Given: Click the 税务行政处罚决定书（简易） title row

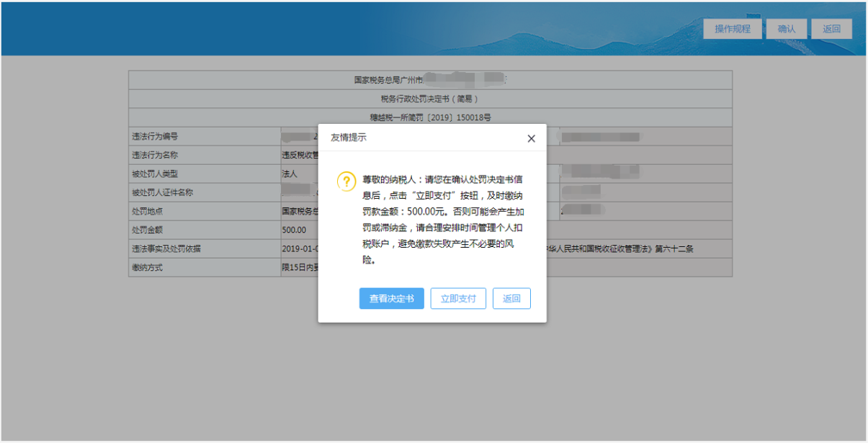Looking at the screenshot, I should [430, 99].
